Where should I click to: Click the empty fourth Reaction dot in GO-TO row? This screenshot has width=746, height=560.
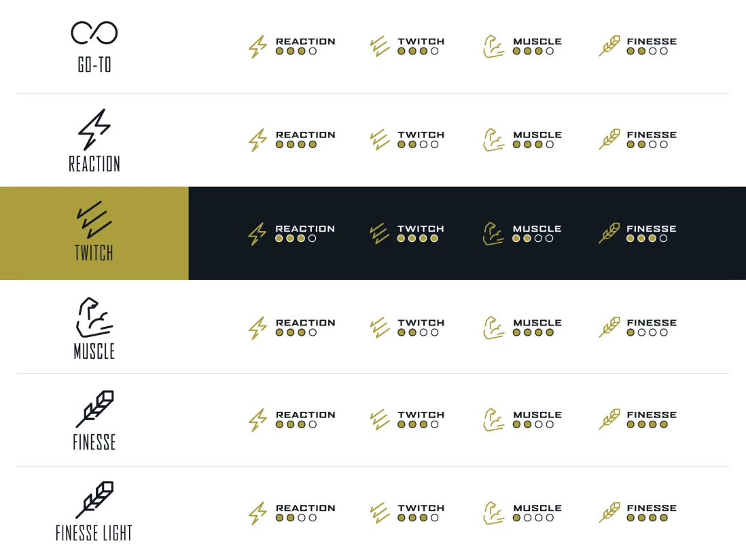click(313, 51)
